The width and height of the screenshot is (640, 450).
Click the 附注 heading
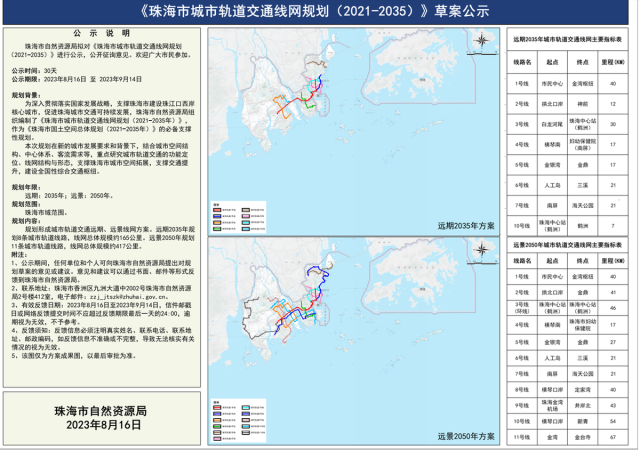[19, 254]
